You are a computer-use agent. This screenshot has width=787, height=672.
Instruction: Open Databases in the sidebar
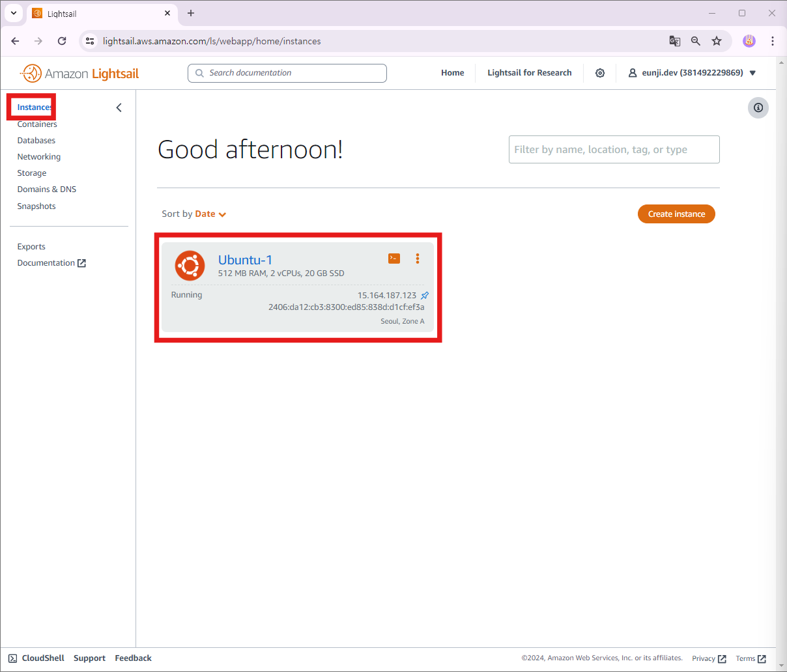point(36,141)
